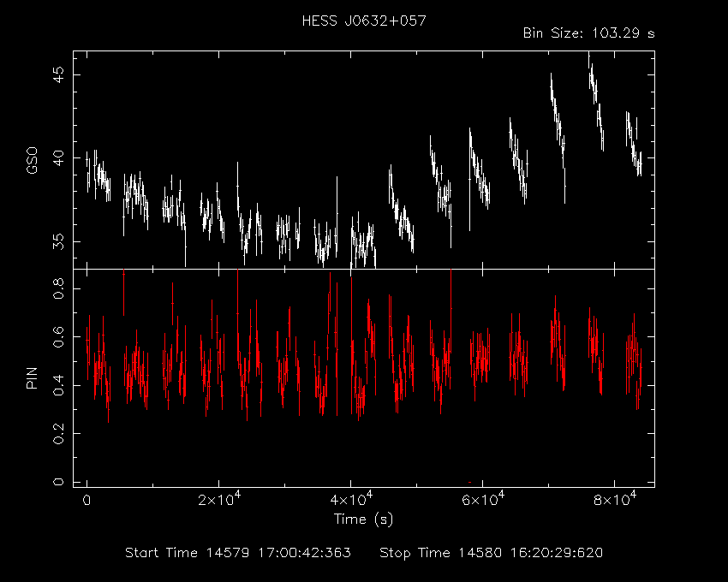
Task: Select the Time (s) axis title
Action: click(363, 519)
